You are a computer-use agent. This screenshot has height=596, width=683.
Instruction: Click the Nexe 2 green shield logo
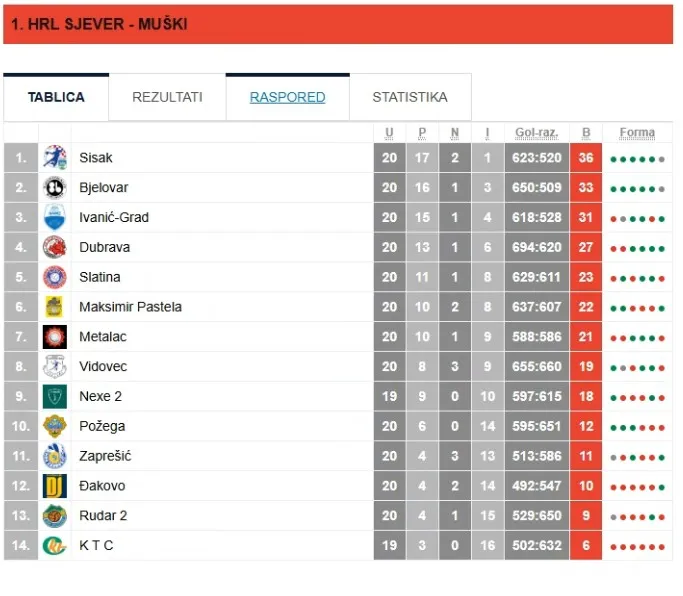[x=54, y=397]
